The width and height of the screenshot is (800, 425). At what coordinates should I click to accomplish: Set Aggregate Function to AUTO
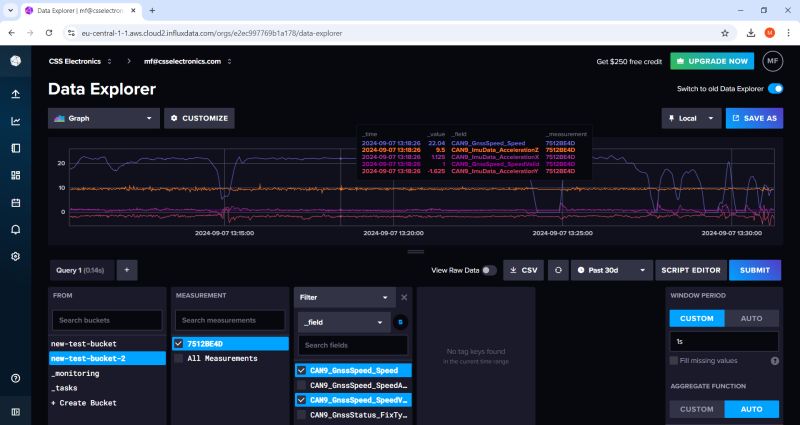click(751, 409)
